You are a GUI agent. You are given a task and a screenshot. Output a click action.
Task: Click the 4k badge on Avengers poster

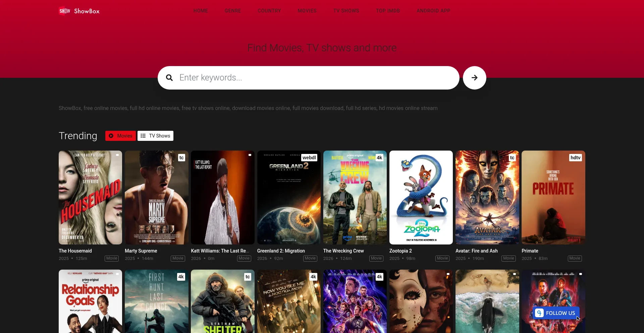coord(379,277)
